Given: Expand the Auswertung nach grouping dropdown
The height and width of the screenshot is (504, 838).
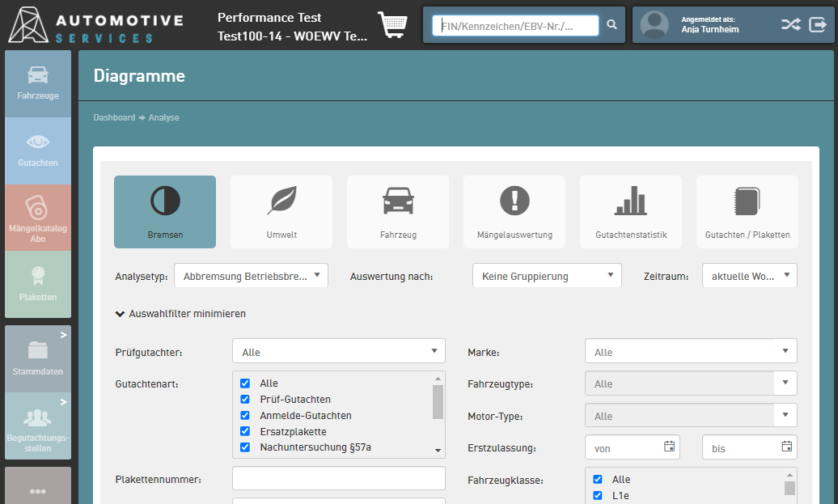Looking at the screenshot, I should 547,276.
